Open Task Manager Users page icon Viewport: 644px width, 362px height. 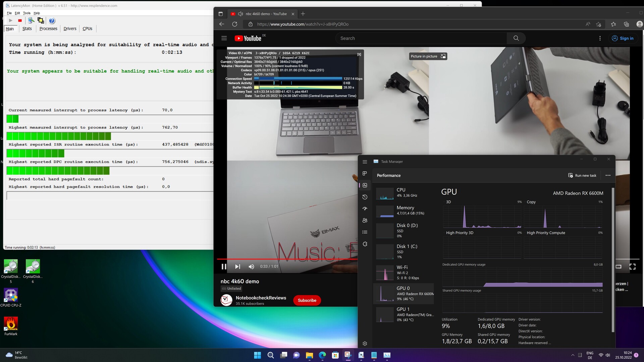pyautogui.click(x=365, y=221)
